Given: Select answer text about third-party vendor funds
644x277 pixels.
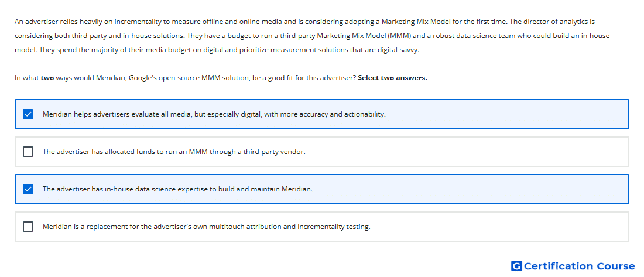Looking at the screenshot, I should point(174,152).
